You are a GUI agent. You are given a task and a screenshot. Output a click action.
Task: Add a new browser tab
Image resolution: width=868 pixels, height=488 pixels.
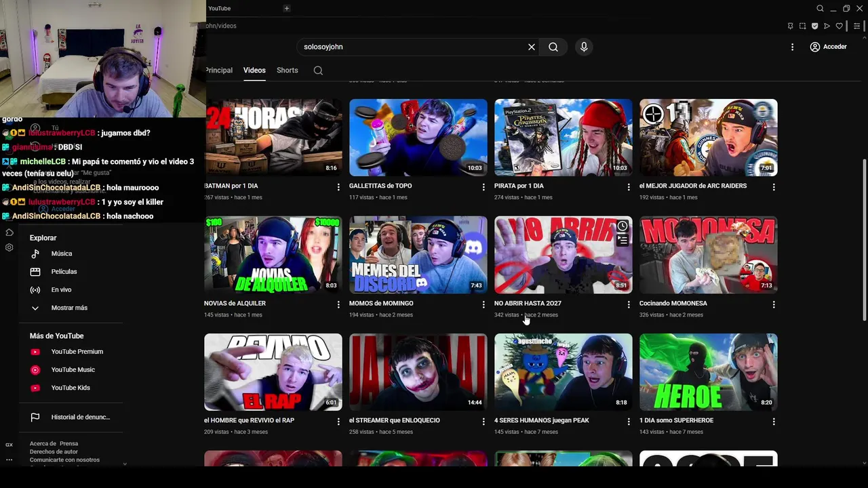pyautogui.click(x=287, y=8)
